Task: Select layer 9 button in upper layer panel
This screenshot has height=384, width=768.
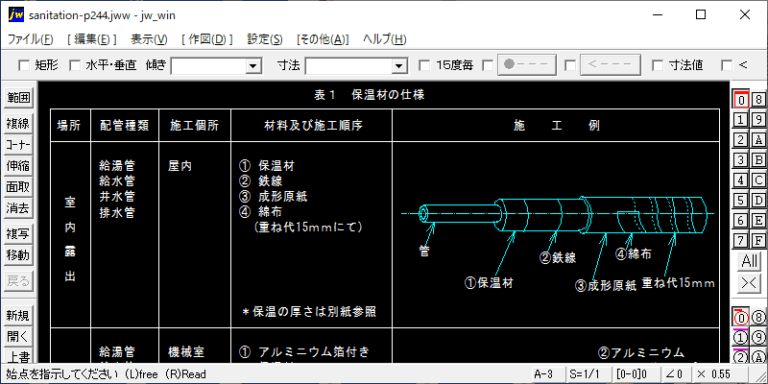Action: point(759,120)
